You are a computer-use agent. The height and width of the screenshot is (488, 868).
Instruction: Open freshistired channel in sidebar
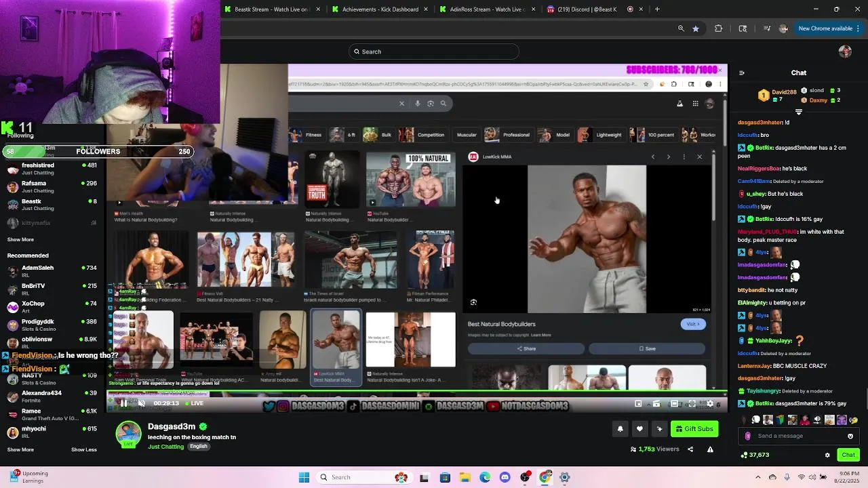[52, 169]
